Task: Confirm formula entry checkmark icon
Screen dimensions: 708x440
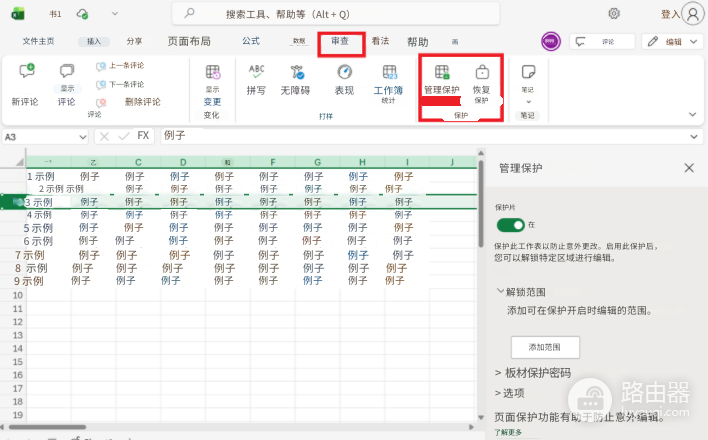Action: click(x=123, y=136)
